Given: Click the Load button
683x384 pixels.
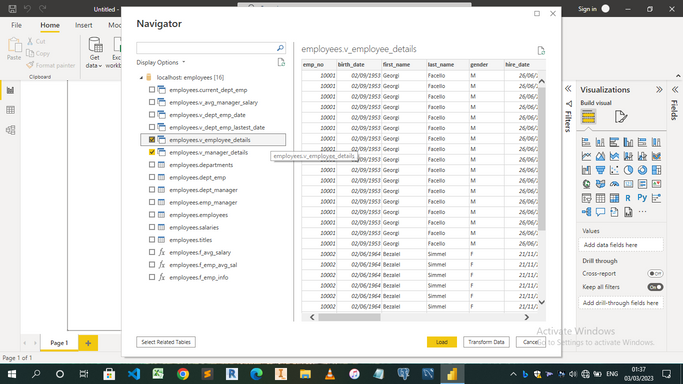Looking at the screenshot, I should 442,342.
